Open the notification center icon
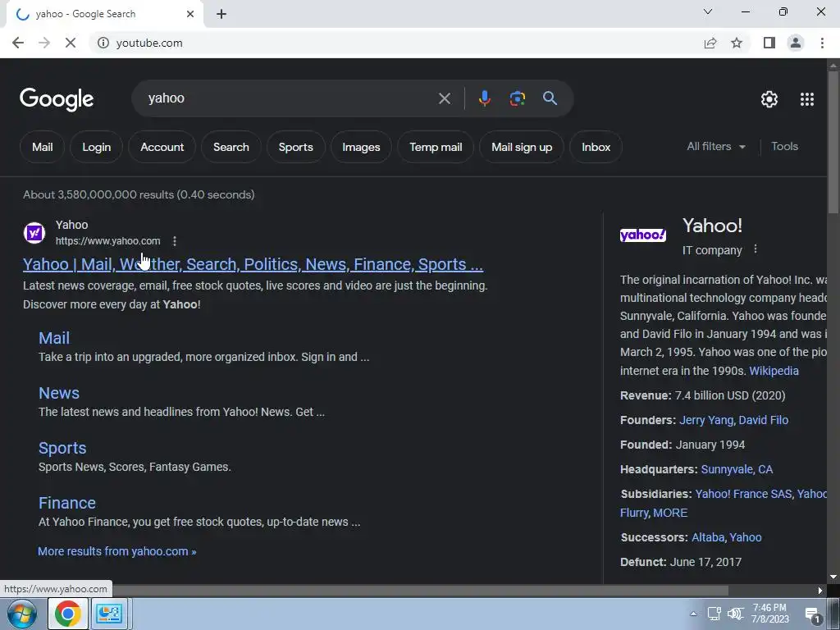 pos(813,614)
